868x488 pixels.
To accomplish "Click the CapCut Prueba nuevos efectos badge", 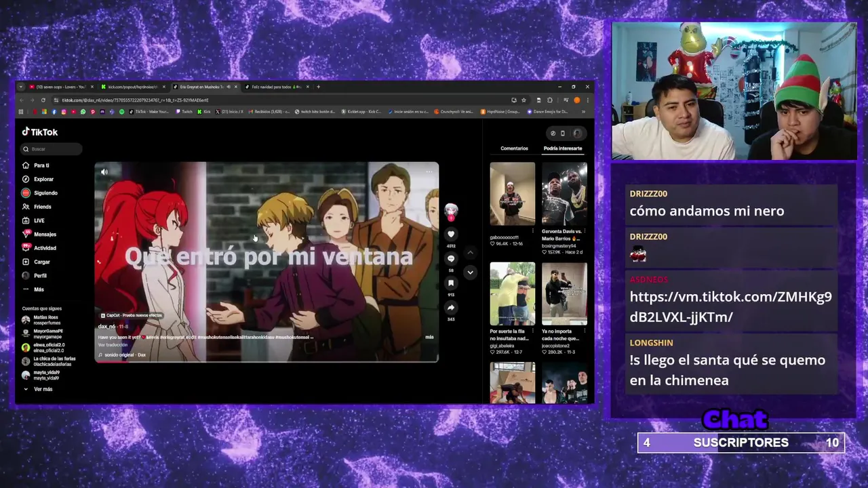I will 131,315.
